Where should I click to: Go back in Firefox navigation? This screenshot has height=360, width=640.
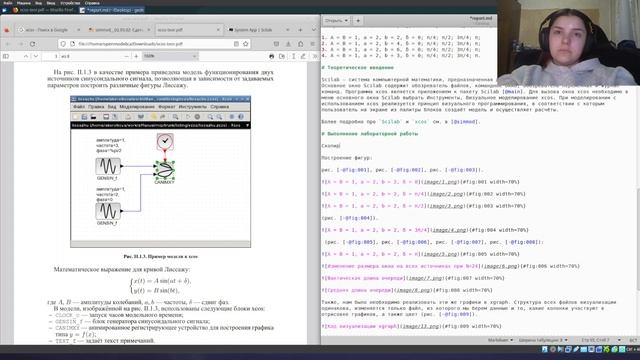pyautogui.click(x=8, y=44)
